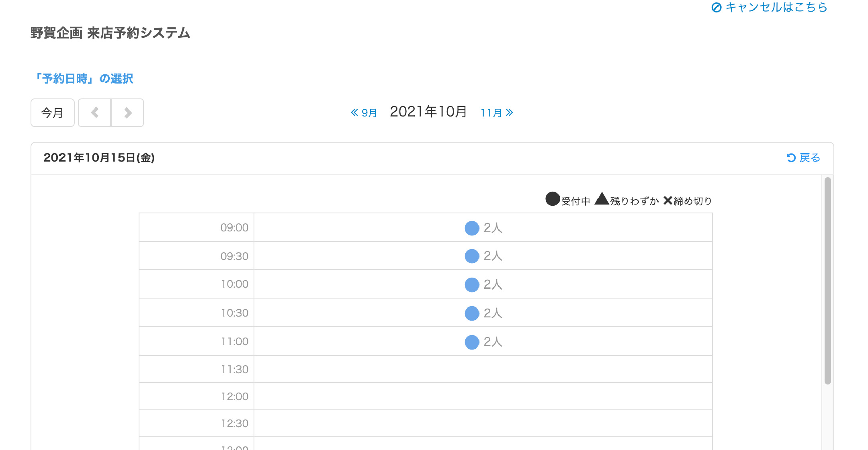Viewport: 868px width, 450px height.
Task: Click the 2人 text in 09:30 row
Action: pyautogui.click(x=493, y=256)
